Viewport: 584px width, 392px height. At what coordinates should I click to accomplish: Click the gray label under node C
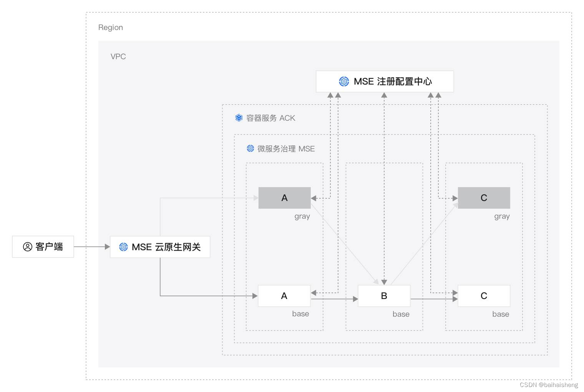click(502, 216)
